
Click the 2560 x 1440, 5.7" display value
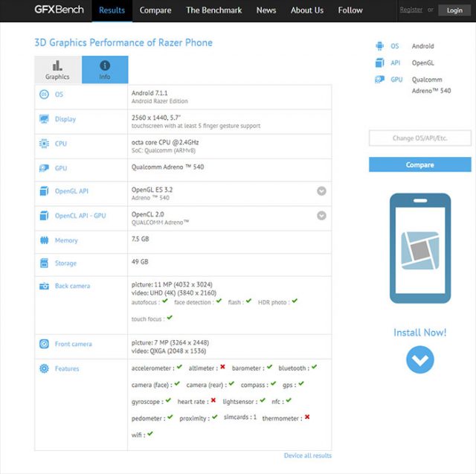click(x=156, y=118)
